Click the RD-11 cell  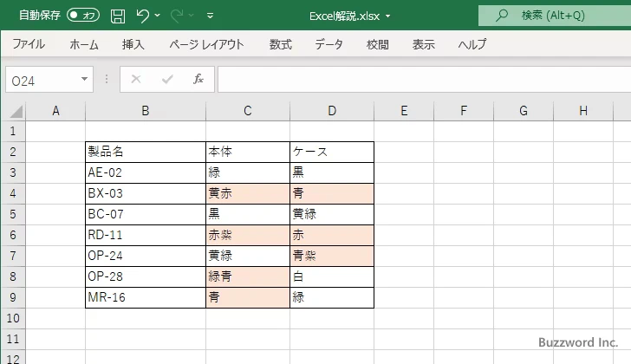146,235
